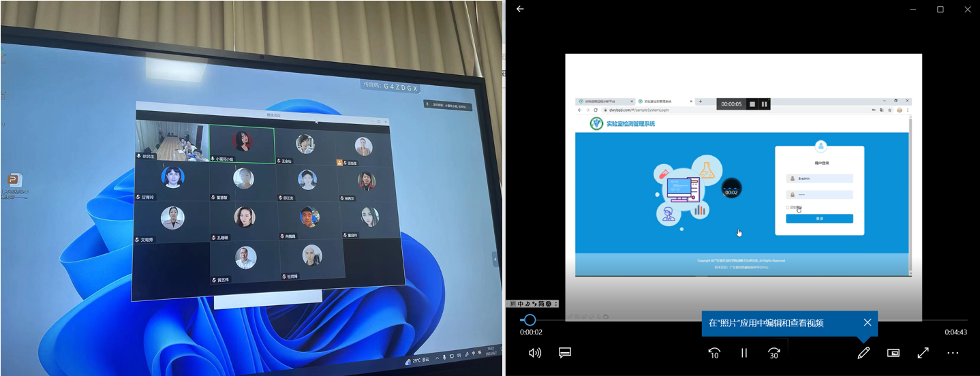Skip forward 30 seconds
The height and width of the screenshot is (376, 980).
tap(774, 353)
